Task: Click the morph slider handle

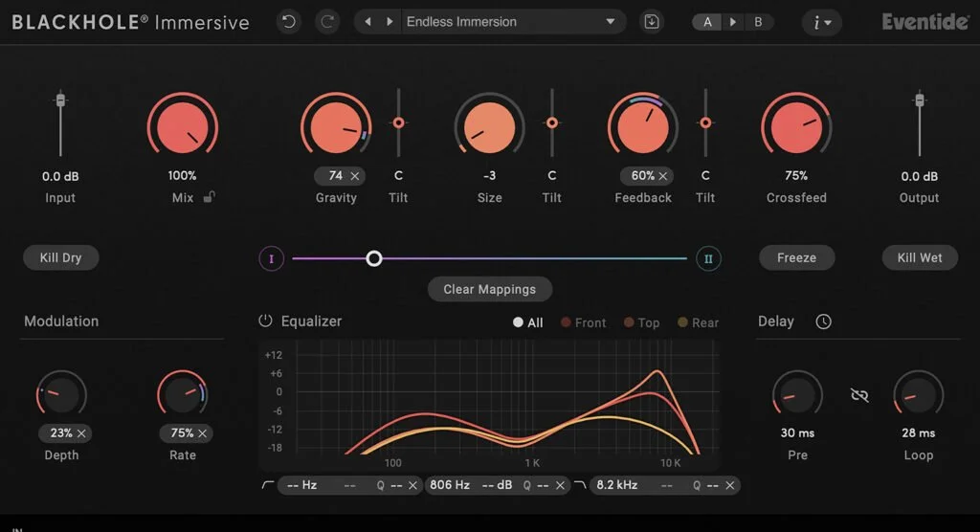Action: (374, 258)
